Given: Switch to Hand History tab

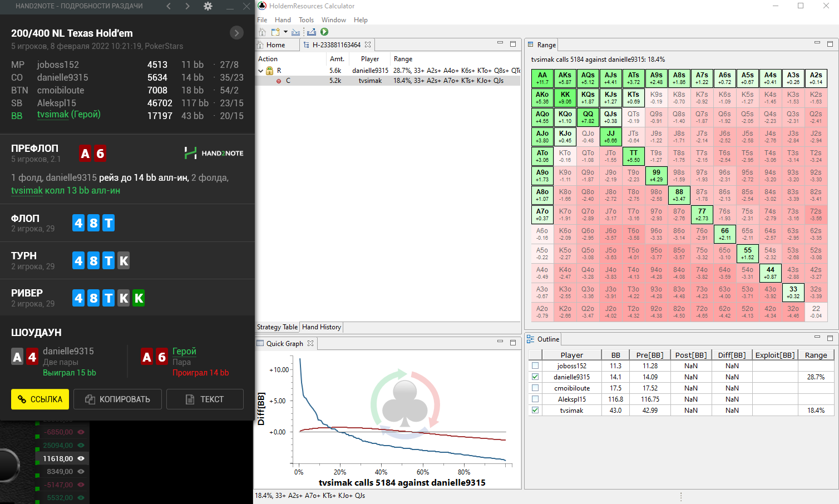Looking at the screenshot, I should click(321, 327).
